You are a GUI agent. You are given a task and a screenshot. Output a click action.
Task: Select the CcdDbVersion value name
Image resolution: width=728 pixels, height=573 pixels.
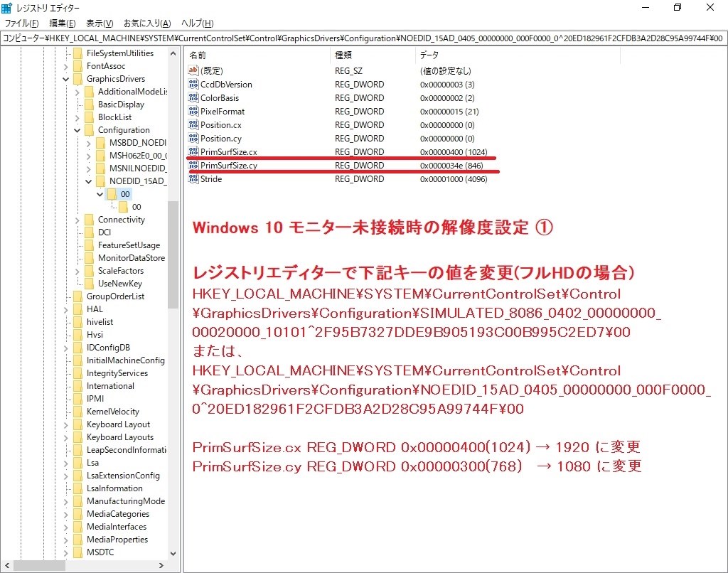(x=226, y=84)
